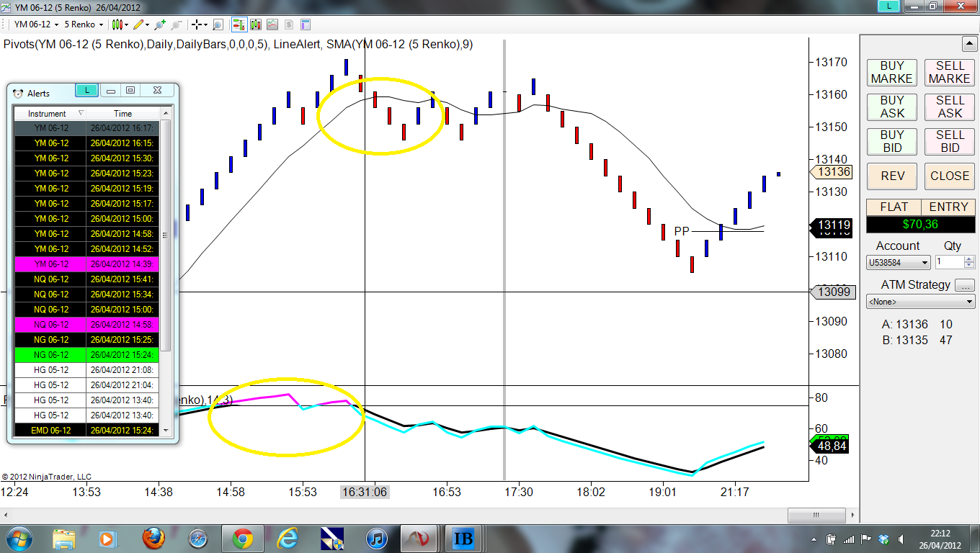Click the grayed strategies dollar-sheet icon
980x553 pixels.
pos(288,24)
